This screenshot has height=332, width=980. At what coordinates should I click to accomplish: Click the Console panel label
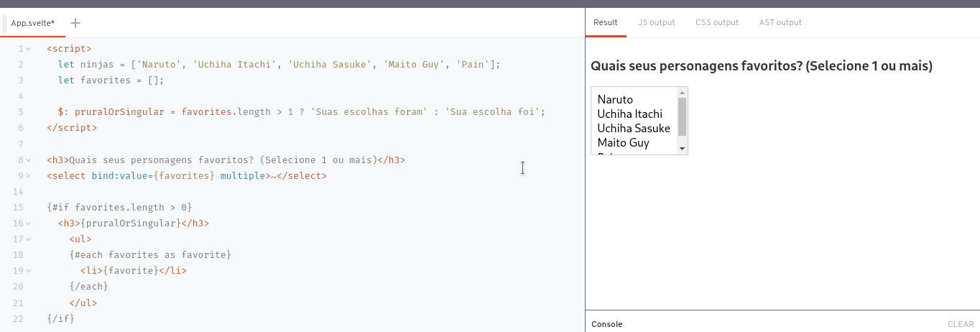pos(606,324)
